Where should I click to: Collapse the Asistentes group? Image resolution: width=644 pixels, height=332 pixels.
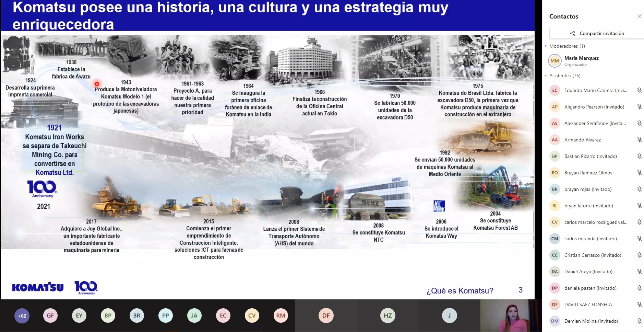(546, 76)
